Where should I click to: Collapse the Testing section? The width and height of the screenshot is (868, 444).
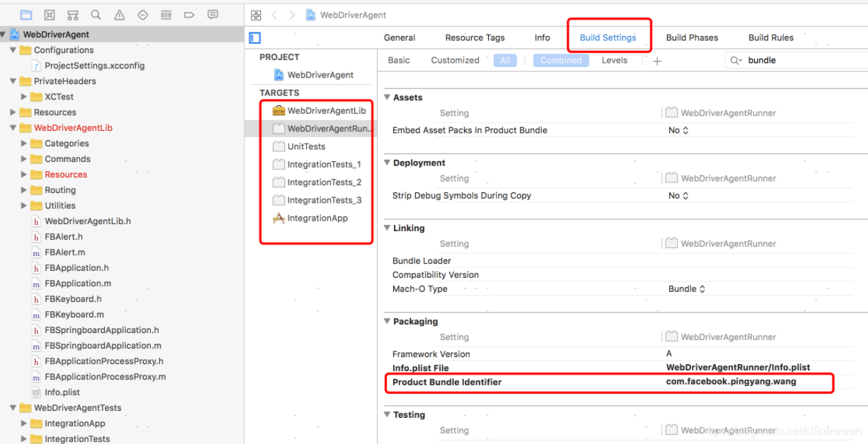pyautogui.click(x=387, y=415)
